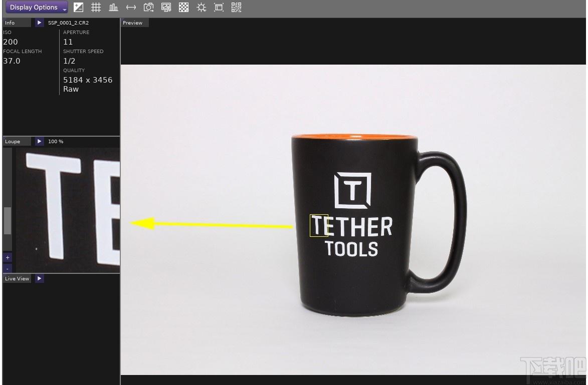The image size is (588, 385).
Task: Click the Loupe 100 % zoom value
Action: pos(56,141)
